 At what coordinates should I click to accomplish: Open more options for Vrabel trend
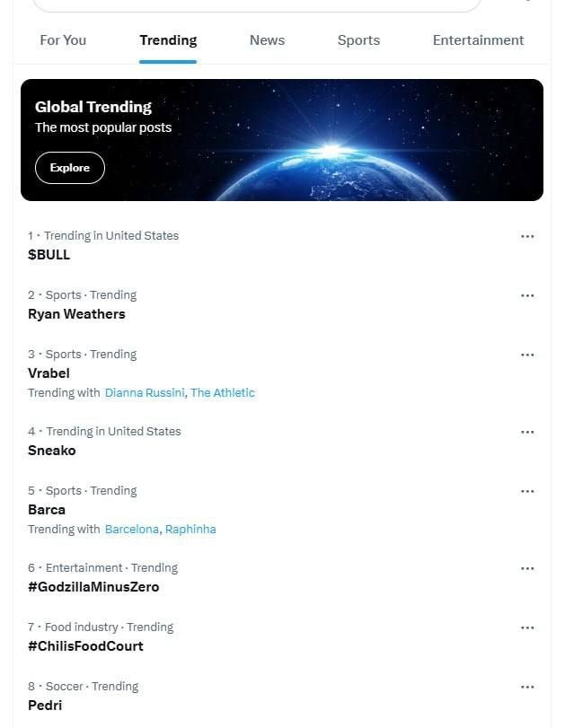(527, 355)
